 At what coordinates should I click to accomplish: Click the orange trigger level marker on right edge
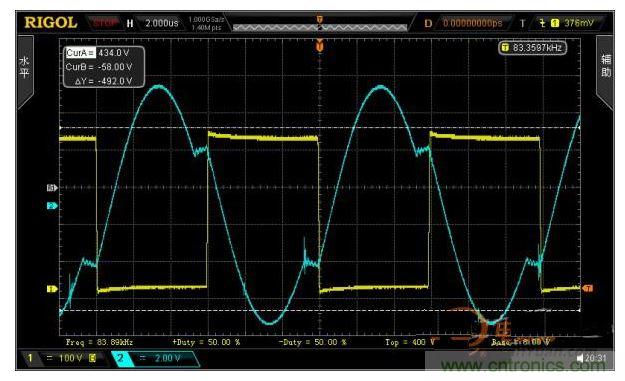click(588, 288)
